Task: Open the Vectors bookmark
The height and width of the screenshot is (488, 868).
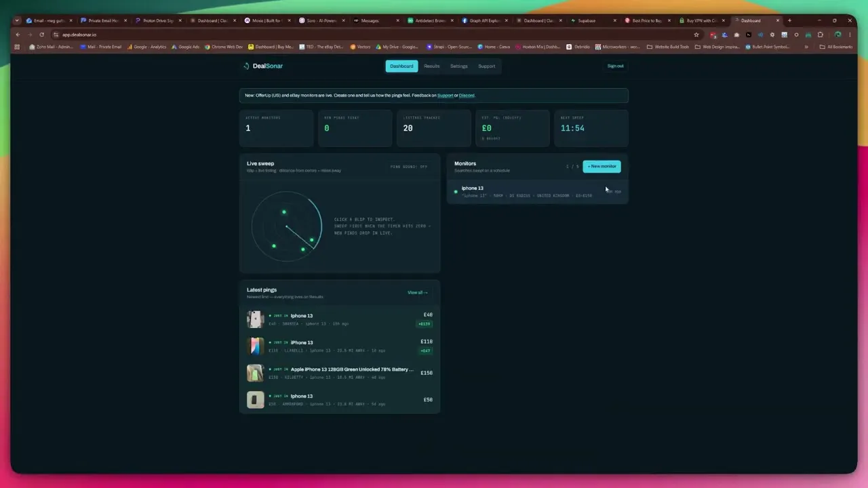Action: [x=361, y=47]
